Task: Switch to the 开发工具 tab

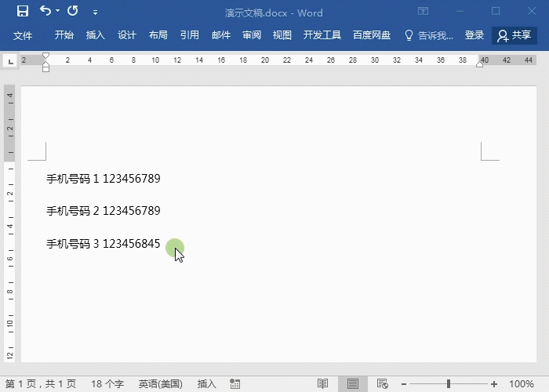Action: click(x=322, y=35)
